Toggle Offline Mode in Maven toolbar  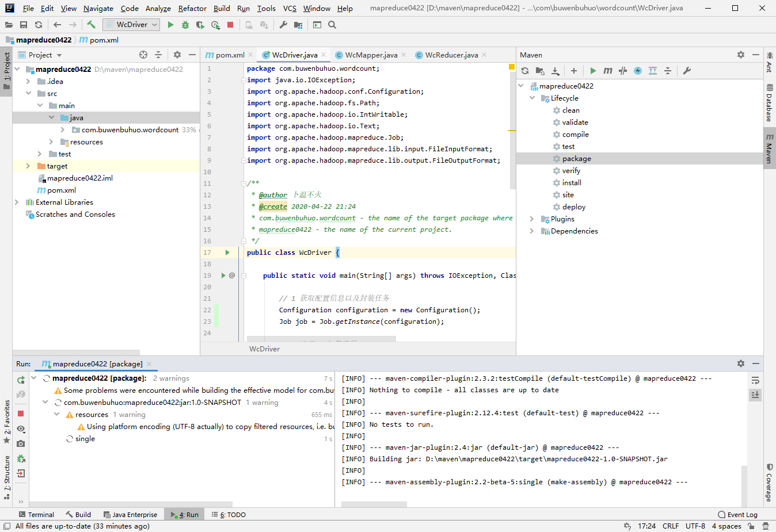[623, 71]
